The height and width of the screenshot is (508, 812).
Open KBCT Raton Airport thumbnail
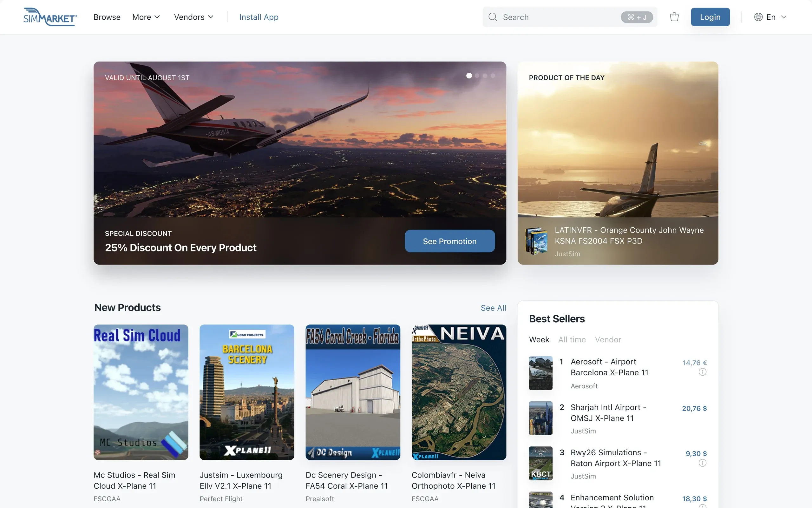click(x=540, y=463)
